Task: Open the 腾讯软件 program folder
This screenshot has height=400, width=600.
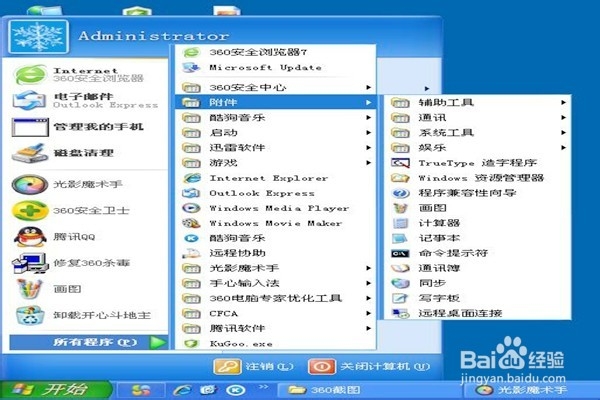Action: point(276,328)
